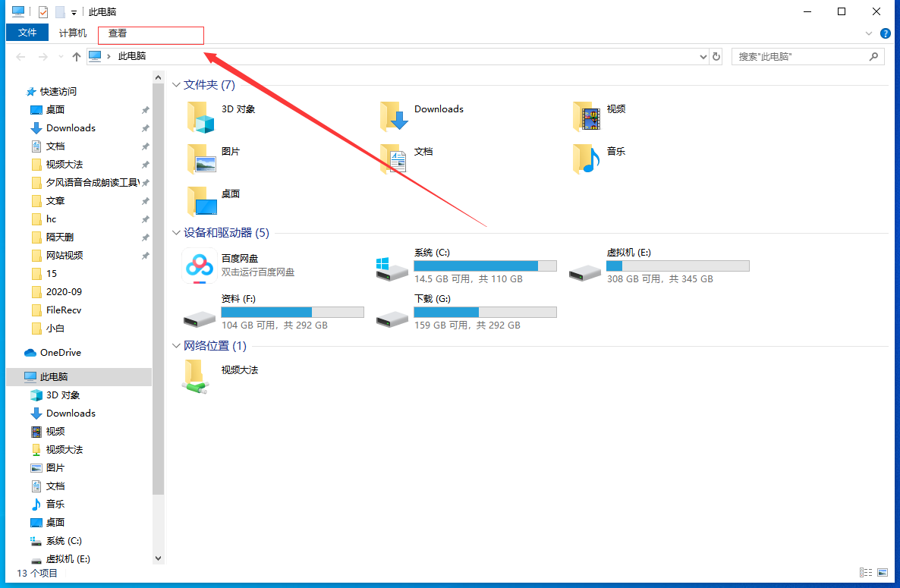Open the 音乐 music folder icon
This screenshot has height=588, width=900.
(x=587, y=159)
